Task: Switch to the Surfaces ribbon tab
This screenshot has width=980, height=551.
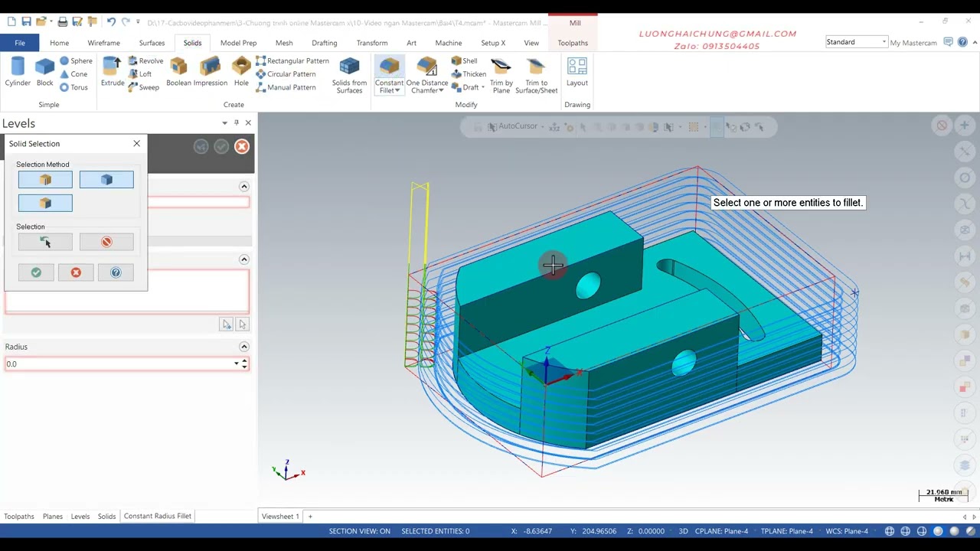Action: tap(152, 43)
